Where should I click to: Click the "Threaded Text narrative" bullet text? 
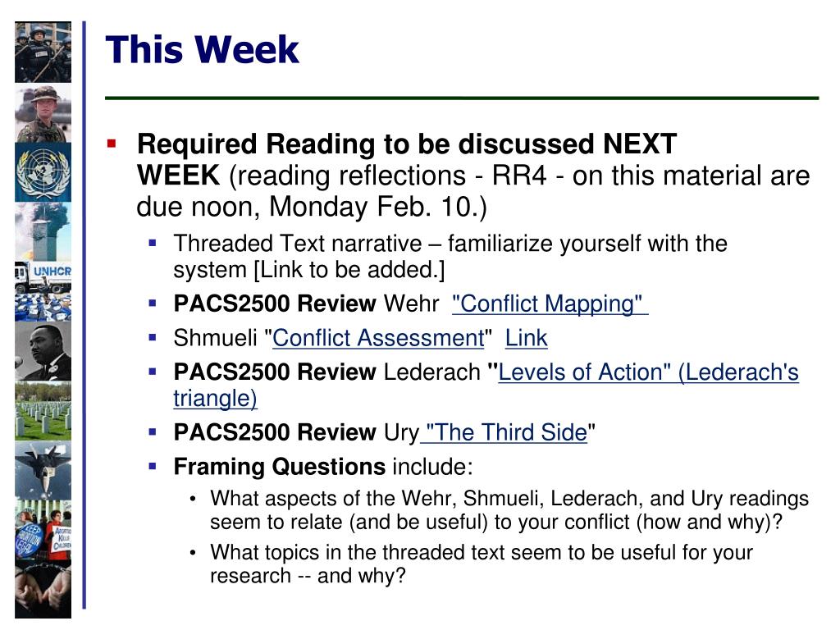pyautogui.click(x=298, y=244)
